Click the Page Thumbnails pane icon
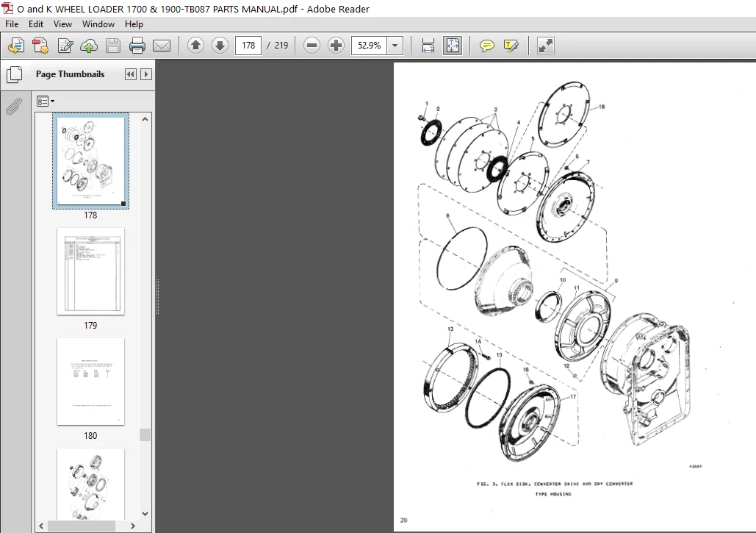 tap(14, 74)
